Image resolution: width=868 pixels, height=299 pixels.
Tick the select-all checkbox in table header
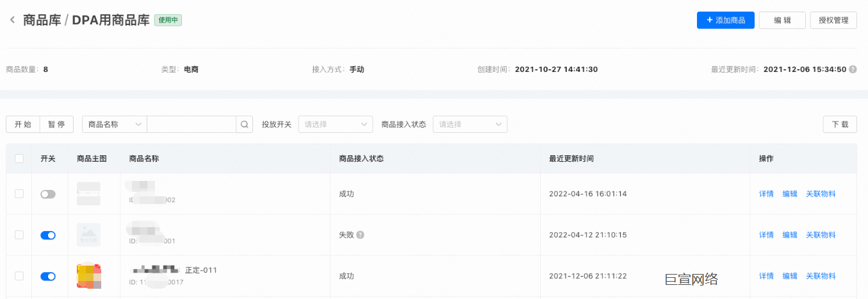point(19,158)
